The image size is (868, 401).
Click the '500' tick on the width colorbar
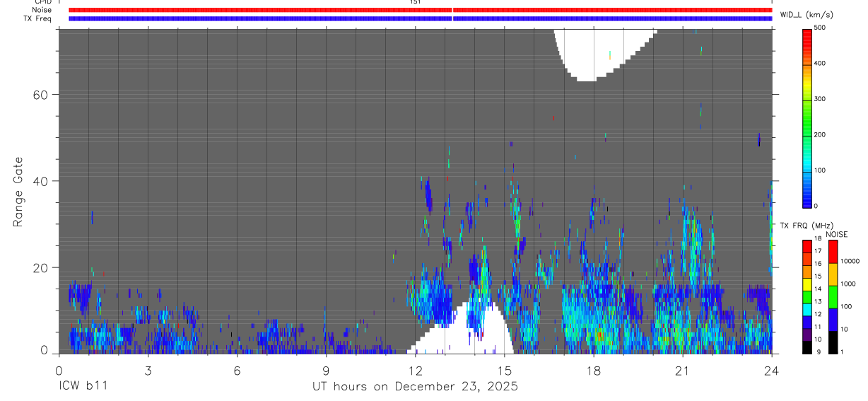click(820, 28)
